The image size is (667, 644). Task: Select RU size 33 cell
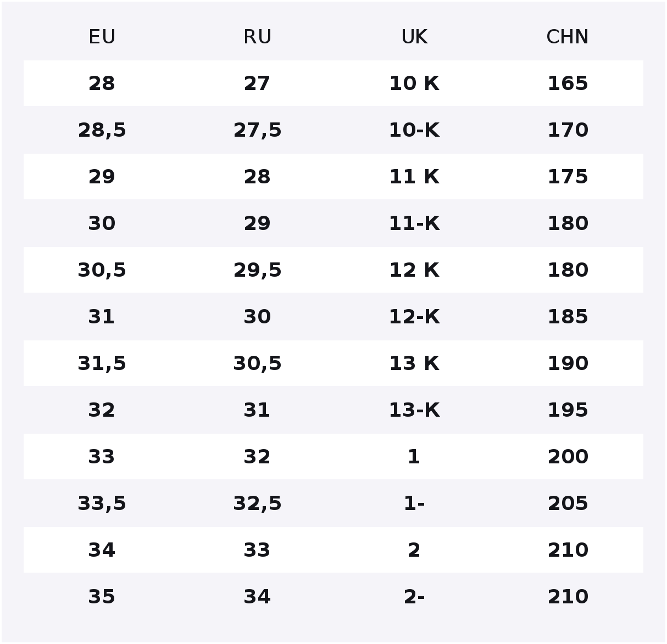pyautogui.click(x=257, y=550)
